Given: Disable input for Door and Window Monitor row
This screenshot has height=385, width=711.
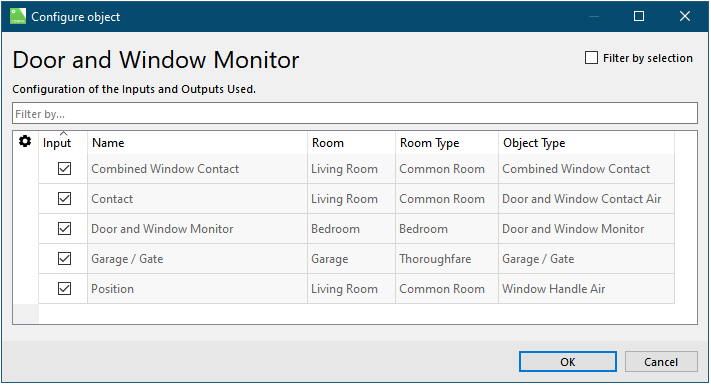Looking at the screenshot, I should tap(64, 229).
